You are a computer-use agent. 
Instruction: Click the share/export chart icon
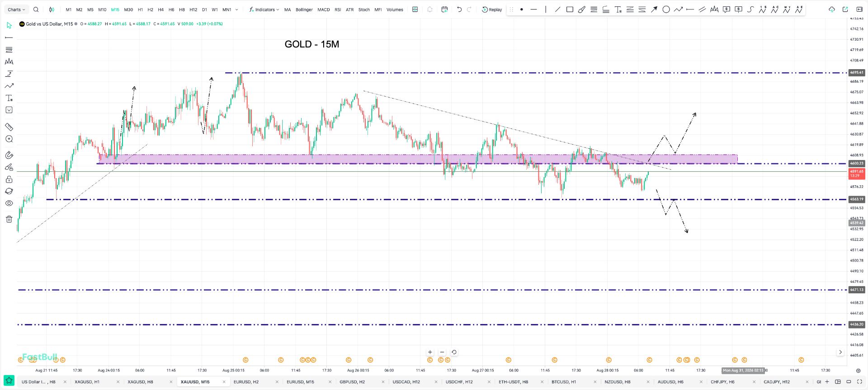845,9
